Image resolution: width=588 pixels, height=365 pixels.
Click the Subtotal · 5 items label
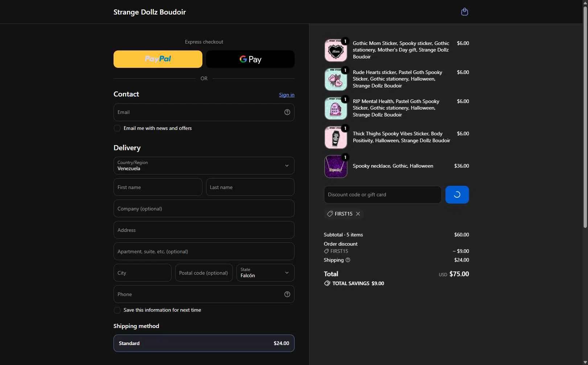point(343,235)
